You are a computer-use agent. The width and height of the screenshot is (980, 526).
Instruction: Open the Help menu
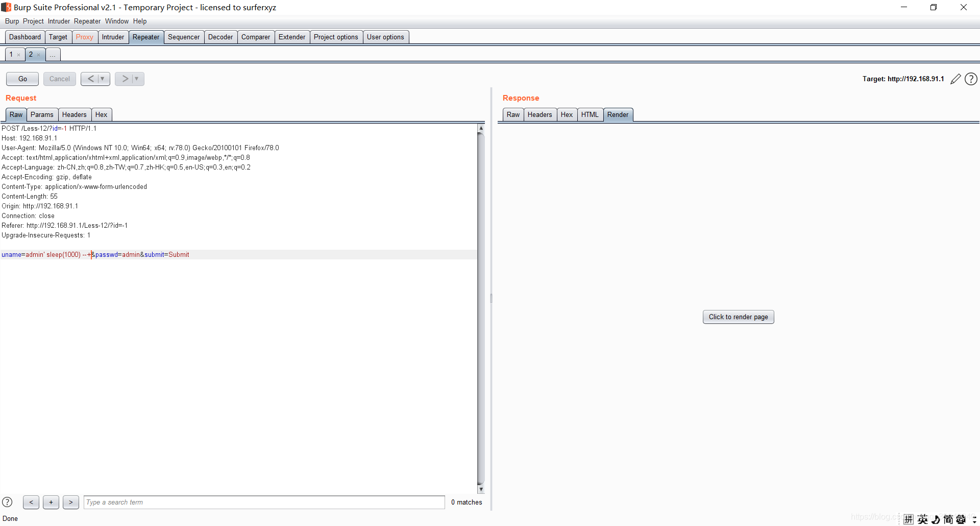click(140, 21)
